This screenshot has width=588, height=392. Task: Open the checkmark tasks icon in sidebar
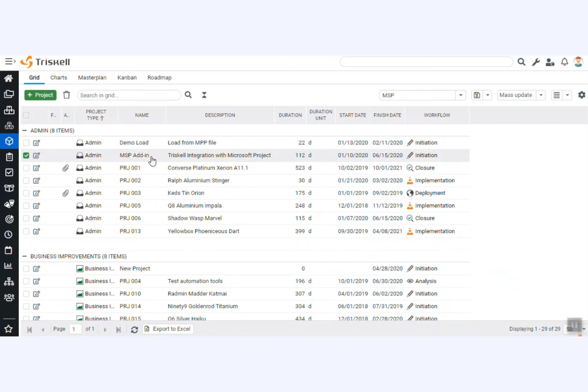(9, 172)
